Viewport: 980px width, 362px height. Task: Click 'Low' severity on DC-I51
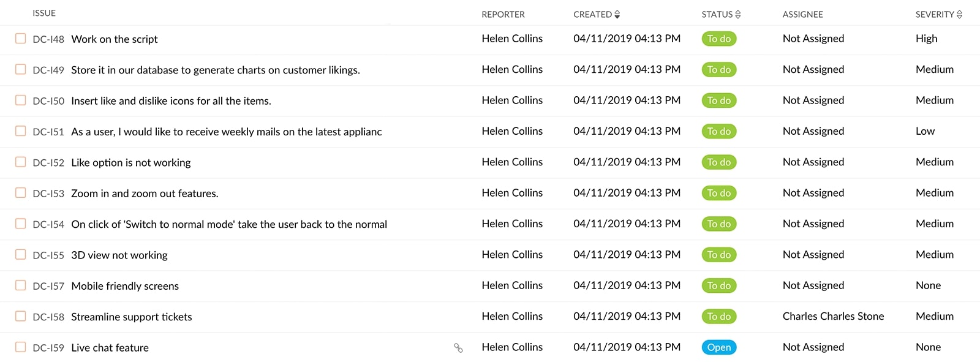point(925,131)
